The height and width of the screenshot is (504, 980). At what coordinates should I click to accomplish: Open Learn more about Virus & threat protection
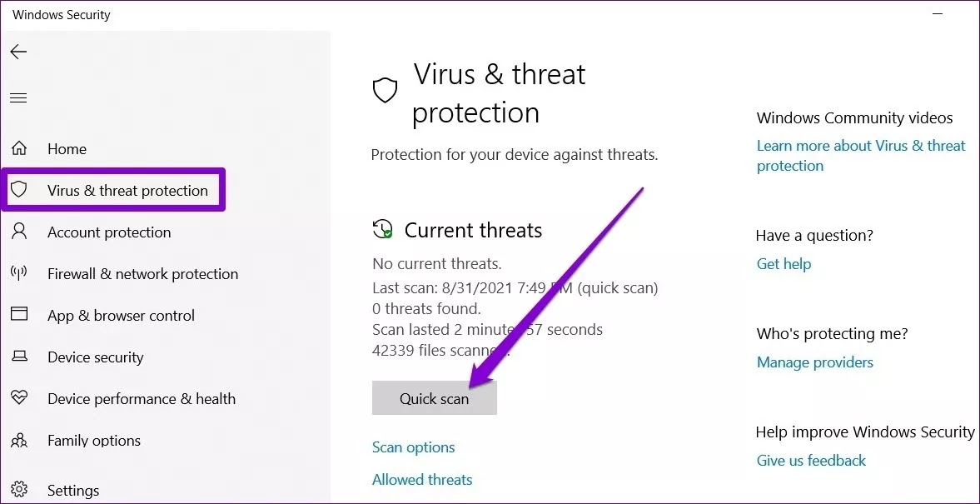[x=861, y=156]
